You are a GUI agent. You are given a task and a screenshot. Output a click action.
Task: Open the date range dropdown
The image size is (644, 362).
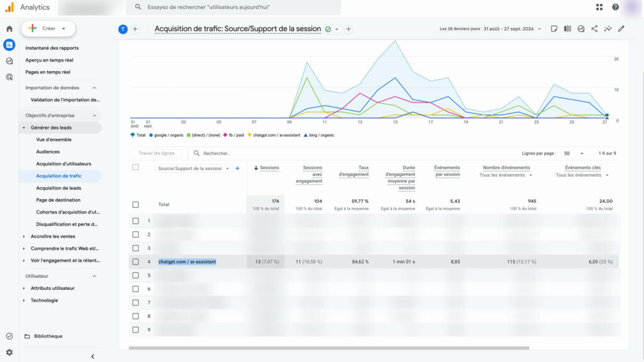(x=512, y=29)
